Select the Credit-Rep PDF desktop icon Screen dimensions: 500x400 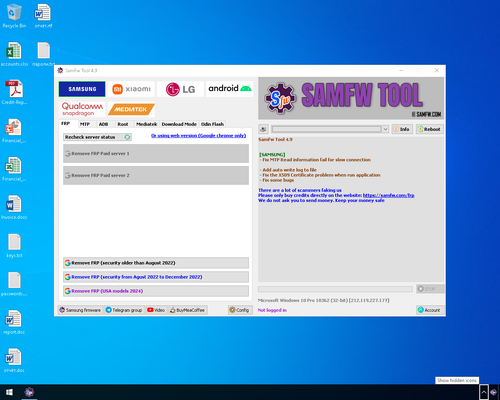tap(14, 92)
